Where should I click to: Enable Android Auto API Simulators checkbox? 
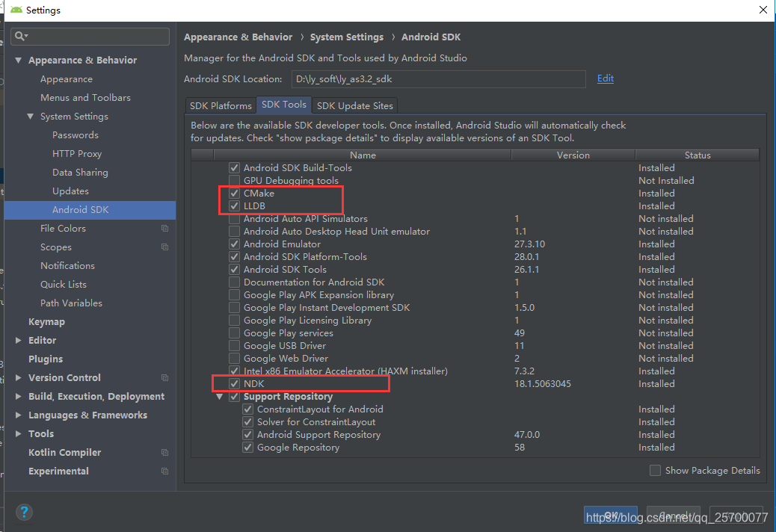235,219
